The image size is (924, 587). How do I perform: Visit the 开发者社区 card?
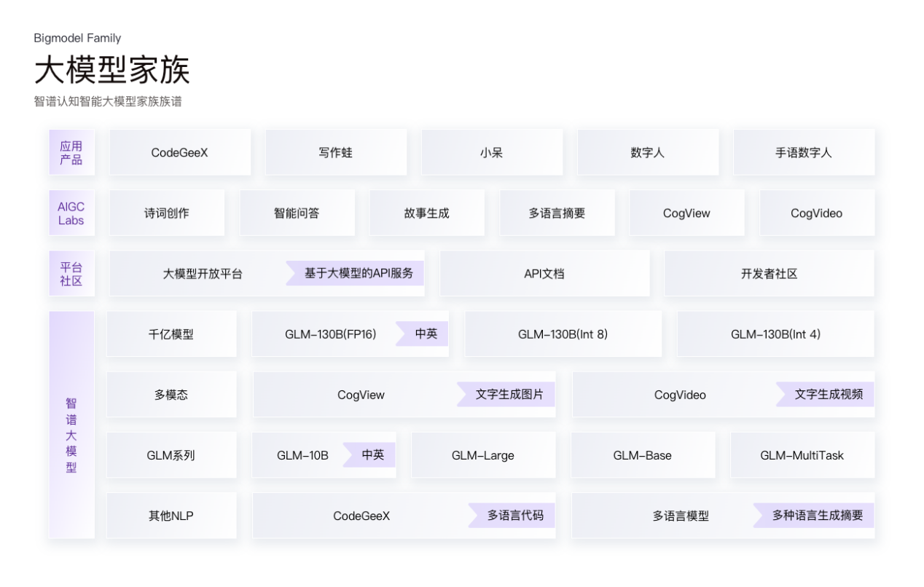pyautogui.click(x=770, y=274)
